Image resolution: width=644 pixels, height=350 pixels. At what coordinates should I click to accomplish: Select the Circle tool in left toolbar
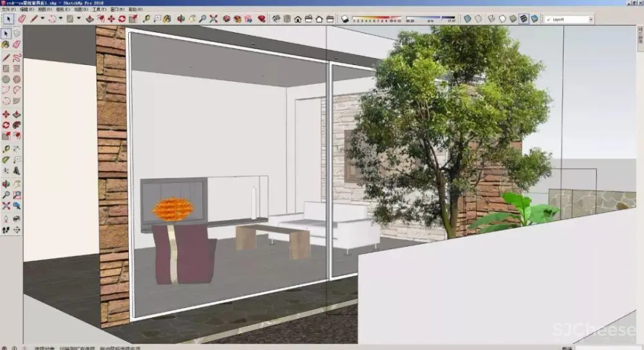click(x=6, y=79)
